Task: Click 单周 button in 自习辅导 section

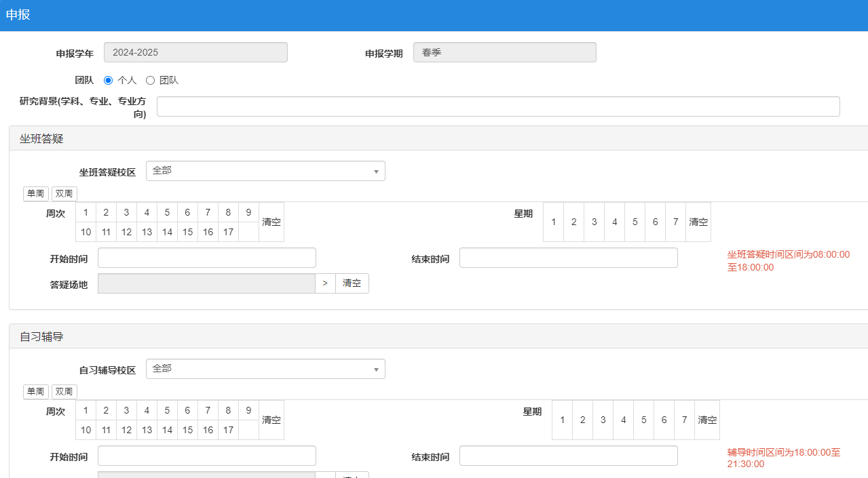Action: pos(36,392)
